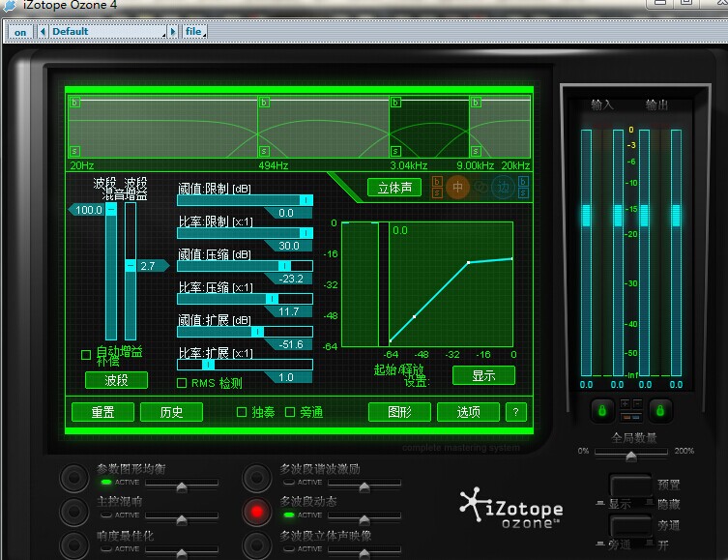The height and width of the screenshot is (560, 728).
Task: Toggle the orange mid bypass 'b' box
Action: click(x=437, y=182)
